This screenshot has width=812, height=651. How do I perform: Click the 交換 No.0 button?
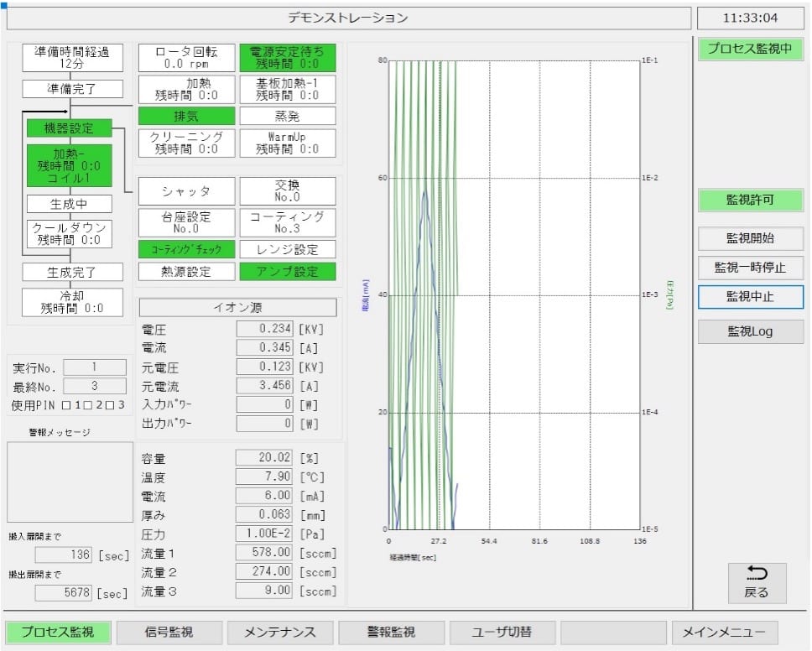[x=288, y=191]
